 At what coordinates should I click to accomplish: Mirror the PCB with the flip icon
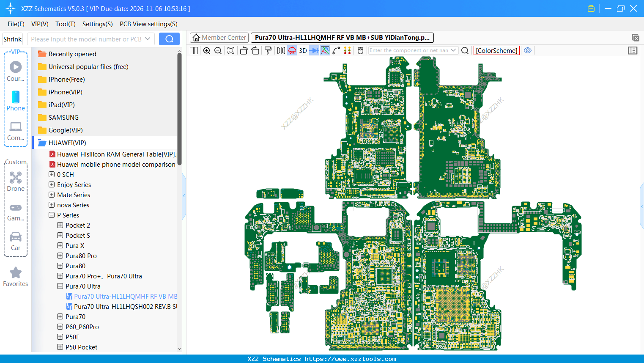click(281, 51)
